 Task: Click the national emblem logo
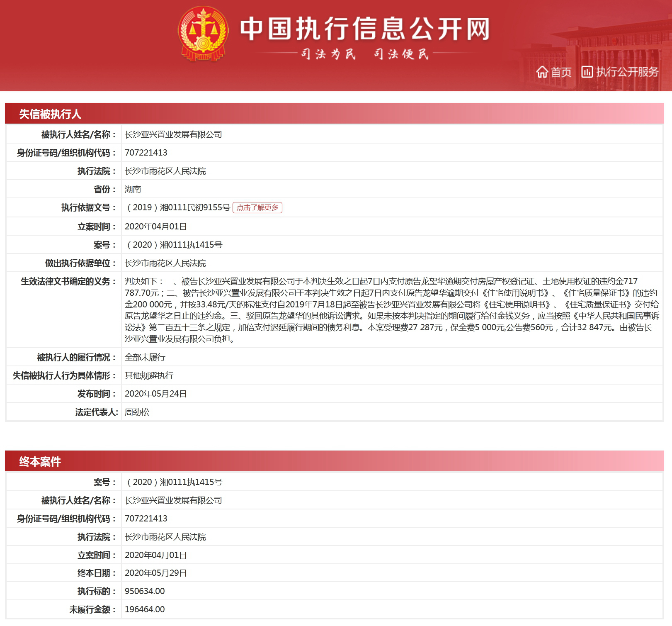tap(203, 34)
